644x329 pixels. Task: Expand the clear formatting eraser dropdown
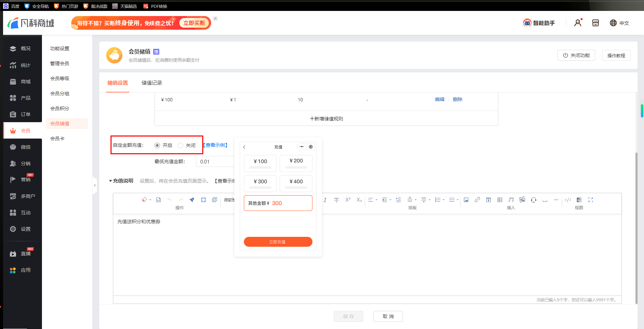pos(150,200)
